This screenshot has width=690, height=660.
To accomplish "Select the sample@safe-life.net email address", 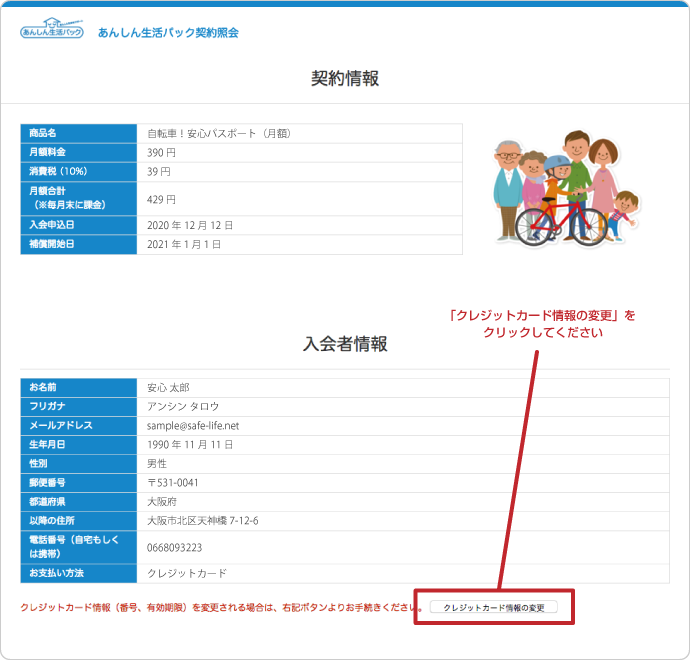I will coord(193,425).
